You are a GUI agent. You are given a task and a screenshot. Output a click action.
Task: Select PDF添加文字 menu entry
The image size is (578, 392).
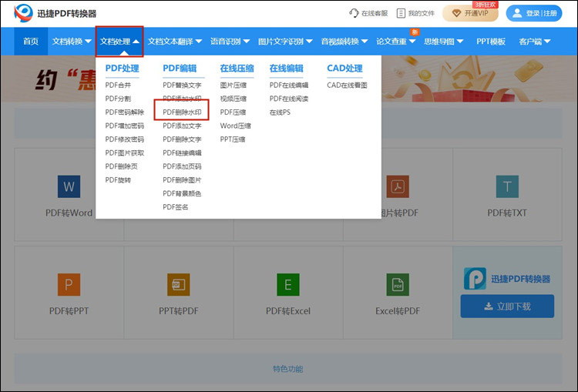(x=182, y=126)
